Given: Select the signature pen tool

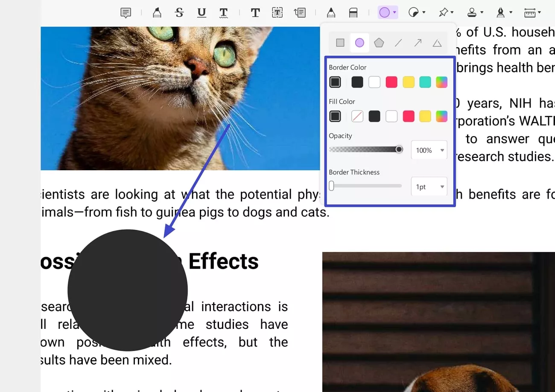Looking at the screenshot, I should pyautogui.click(x=500, y=13).
